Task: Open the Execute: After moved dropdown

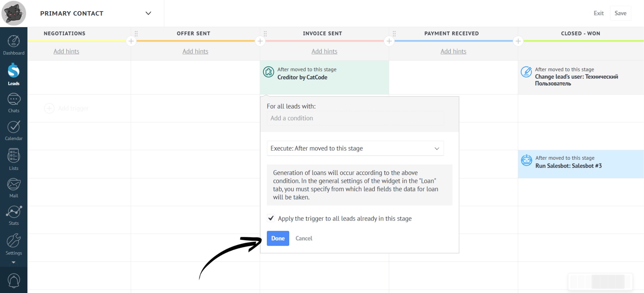Action: pos(355,148)
